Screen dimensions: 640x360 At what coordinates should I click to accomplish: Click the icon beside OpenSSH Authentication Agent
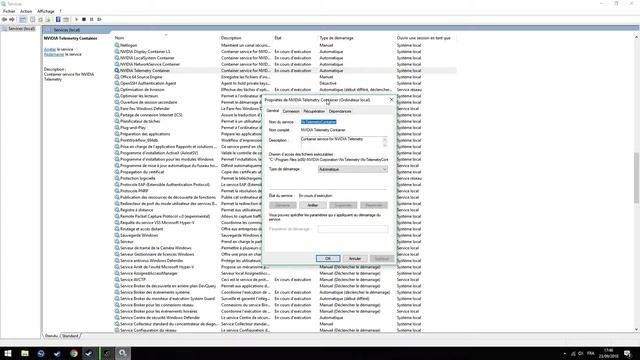point(117,83)
